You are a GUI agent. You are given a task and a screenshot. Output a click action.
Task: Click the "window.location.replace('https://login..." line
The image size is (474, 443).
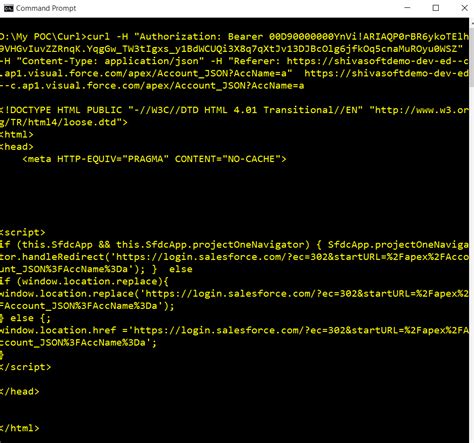(x=234, y=294)
